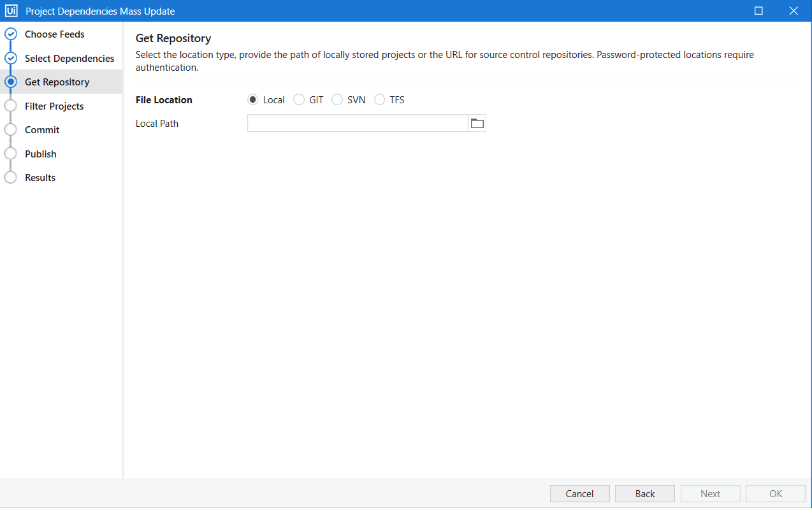Select the GIT file location option
Screen dimensions: 812x508
point(299,100)
